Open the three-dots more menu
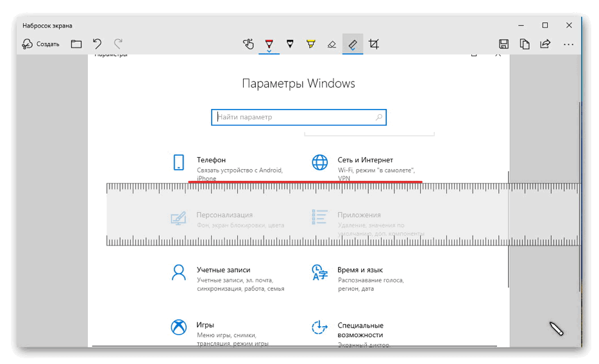 click(568, 45)
